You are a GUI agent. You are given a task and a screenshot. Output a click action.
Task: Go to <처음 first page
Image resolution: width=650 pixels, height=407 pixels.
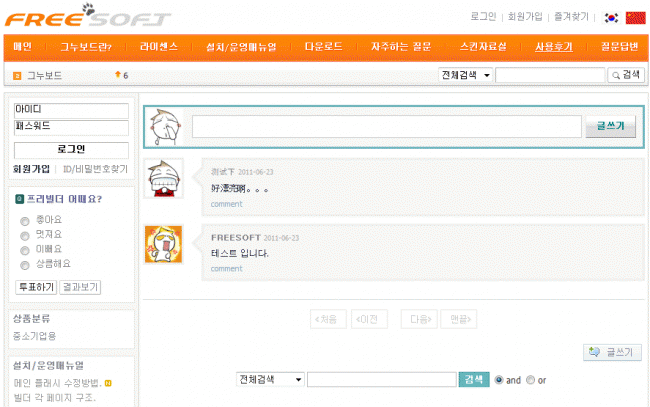(x=328, y=319)
